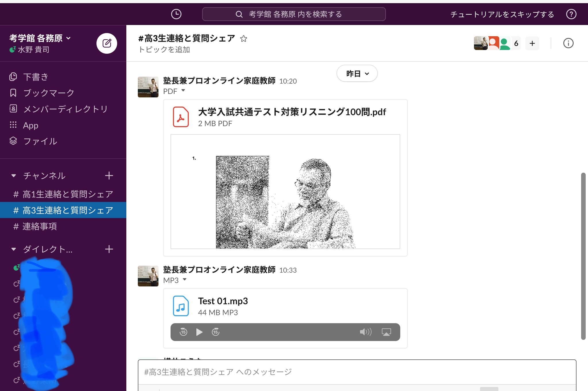
Task: Open the 昨日 date dropdown
Action: [357, 74]
